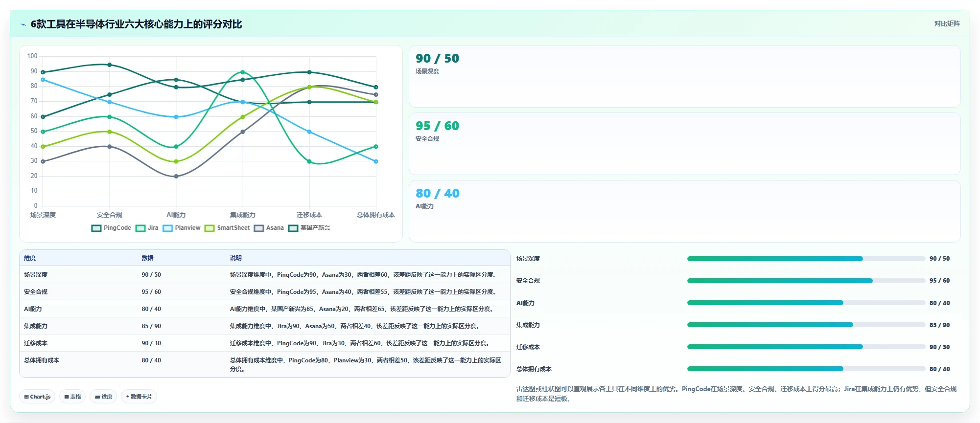980x423 pixels.
Task: Click the 集成能力 x-axis label on chart
Action: (x=243, y=215)
